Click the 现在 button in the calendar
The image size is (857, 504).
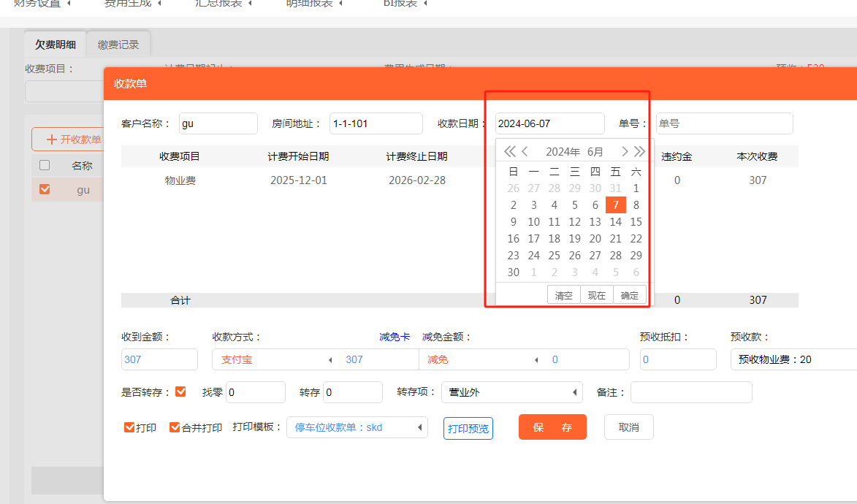(595, 294)
